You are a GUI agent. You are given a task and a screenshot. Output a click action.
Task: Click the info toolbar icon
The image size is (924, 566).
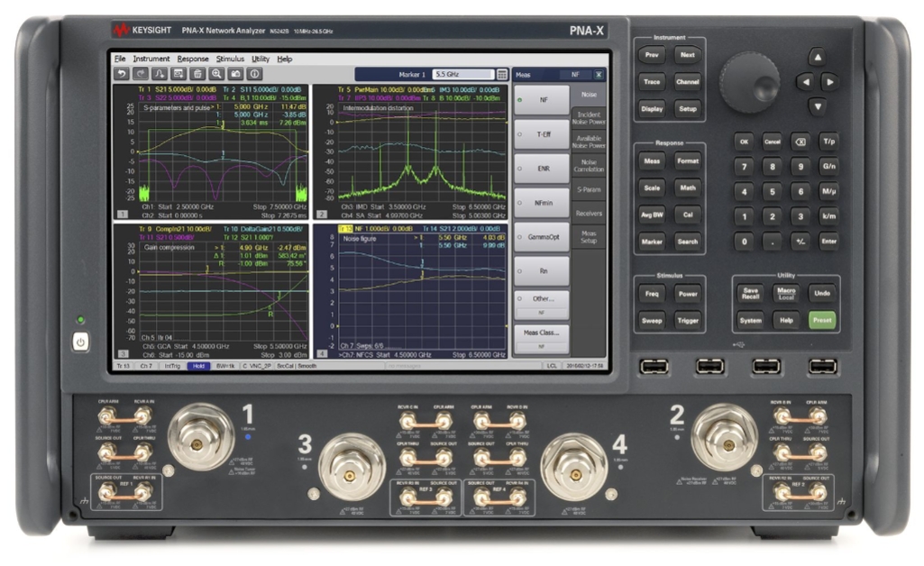[x=253, y=73]
